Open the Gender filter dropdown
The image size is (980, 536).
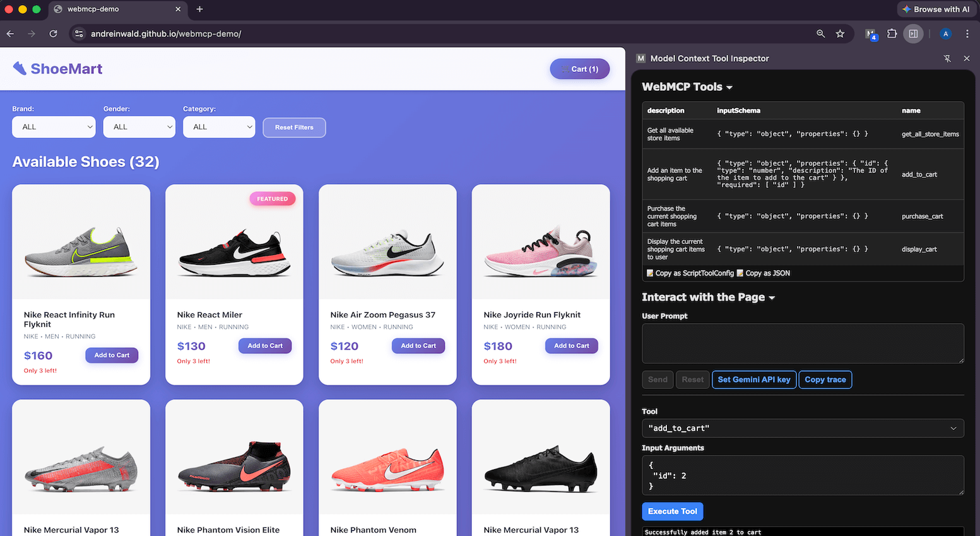[139, 127]
